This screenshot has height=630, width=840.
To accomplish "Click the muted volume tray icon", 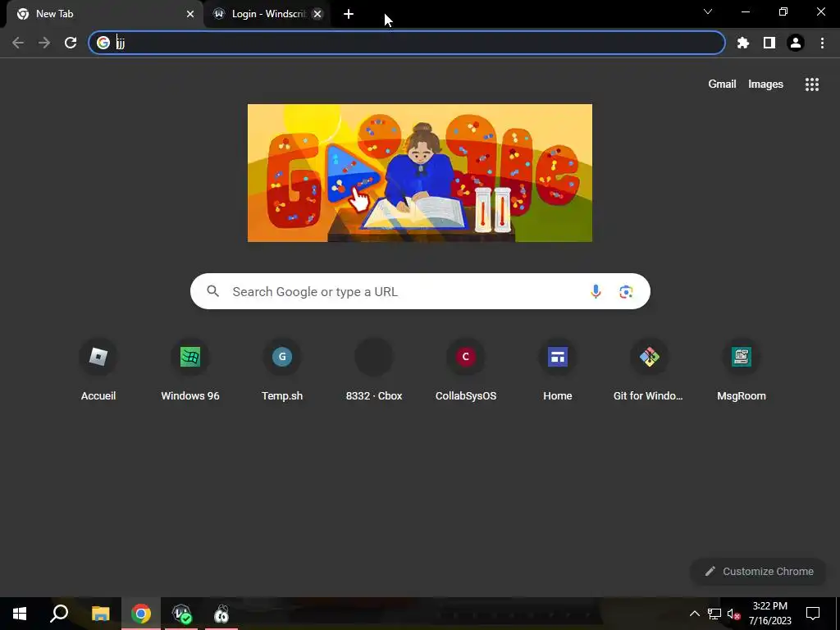I will pos(733,614).
